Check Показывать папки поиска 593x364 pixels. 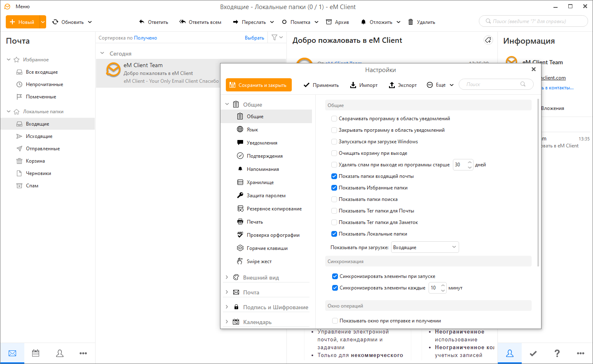(334, 199)
